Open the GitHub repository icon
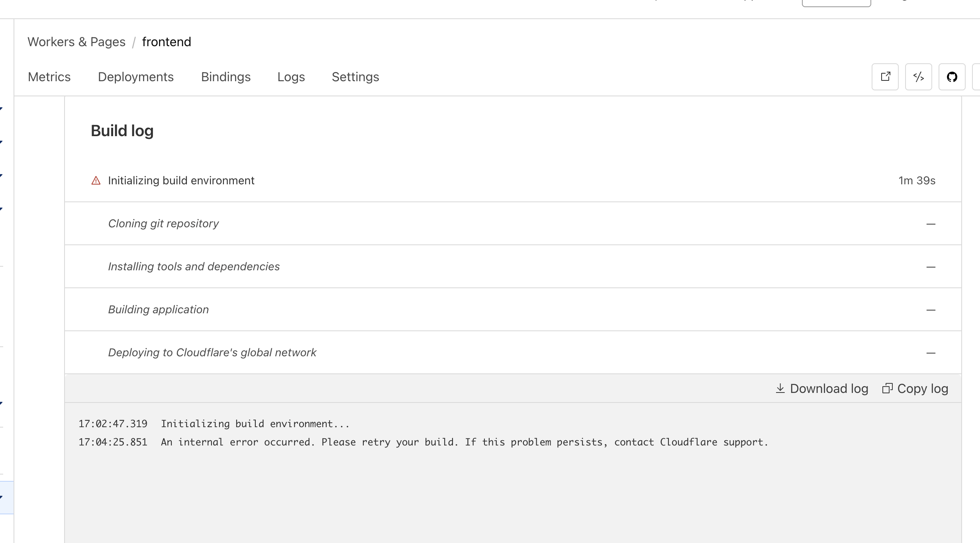Screen dimensions: 980x543 coord(952,77)
